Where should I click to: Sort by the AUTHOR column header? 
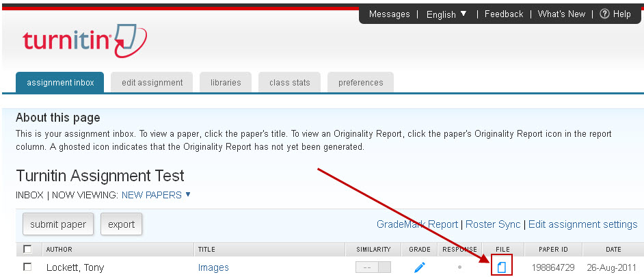point(59,250)
